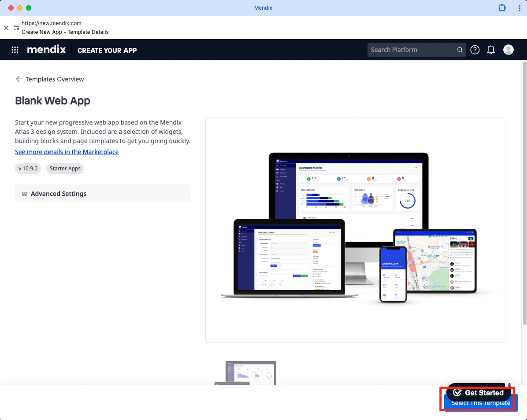Click the browser extensions puzzle icon
This screenshot has height=420, width=527.
click(502, 8)
